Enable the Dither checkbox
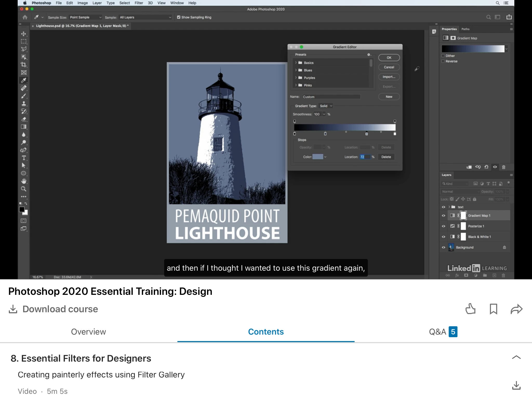This screenshot has width=532, height=399. 443,56
